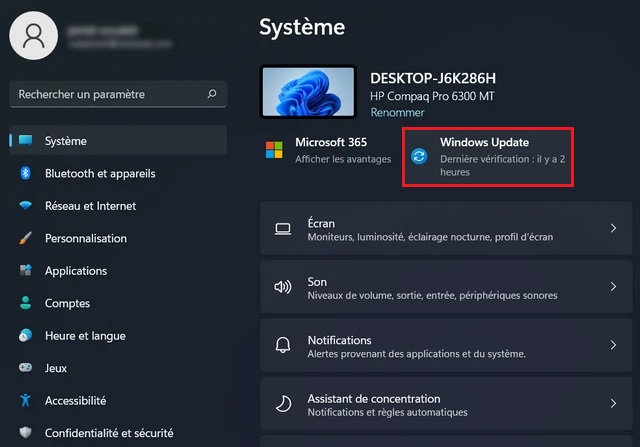The image size is (640, 447).
Task: Open Assistant de concentration row
Action: pos(446,403)
